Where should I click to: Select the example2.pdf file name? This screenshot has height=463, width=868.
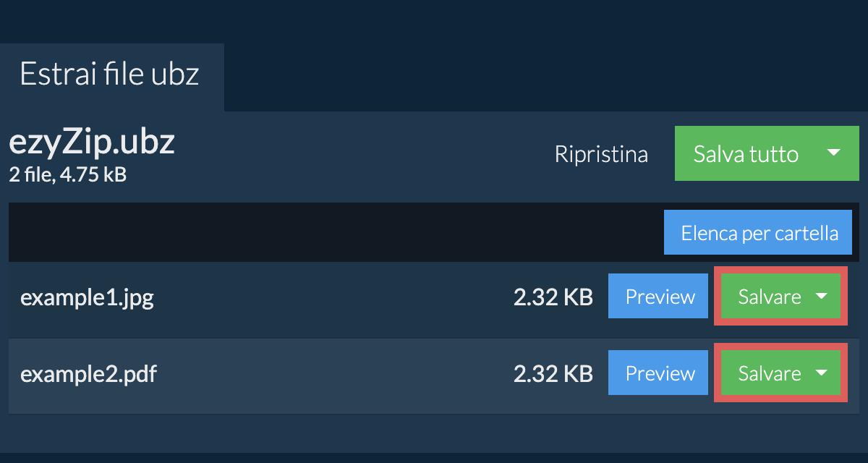coord(88,374)
